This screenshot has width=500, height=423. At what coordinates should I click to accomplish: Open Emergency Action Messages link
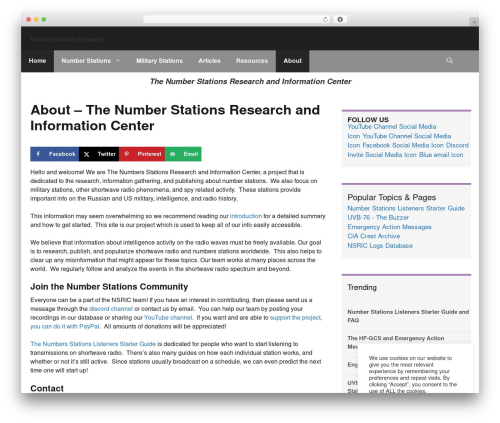(389, 227)
